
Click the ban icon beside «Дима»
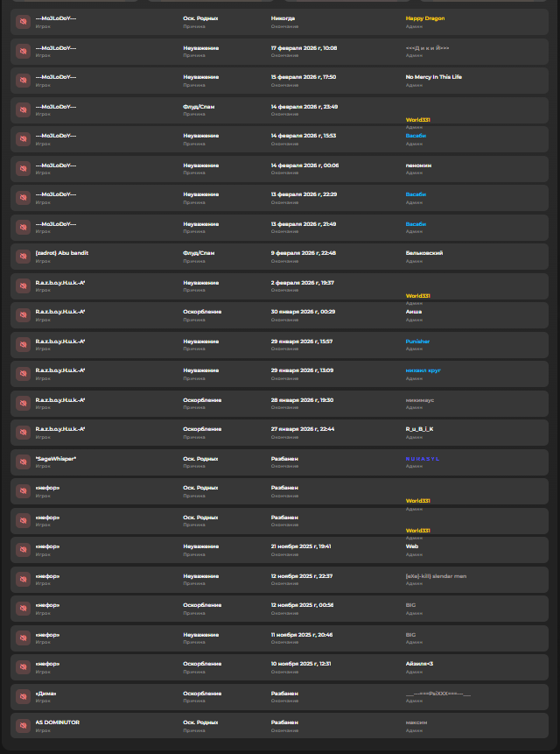coord(23,696)
